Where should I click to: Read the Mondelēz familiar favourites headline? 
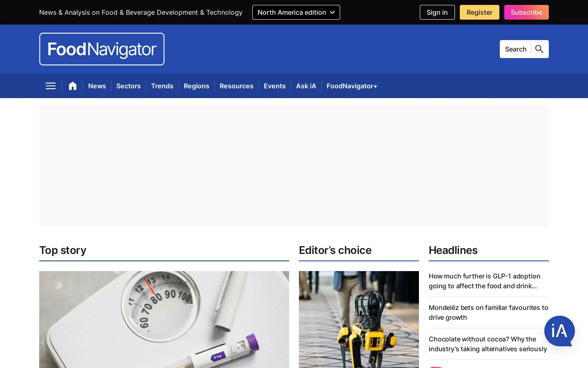point(489,312)
